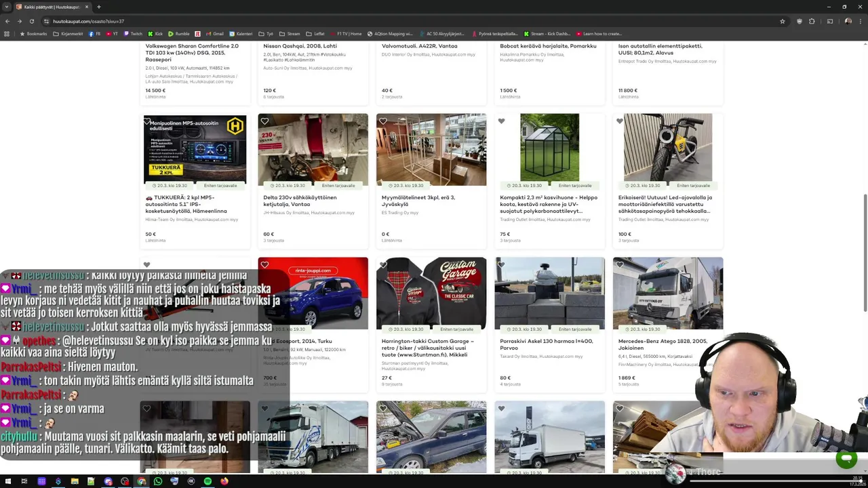Image resolution: width=868 pixels, height=488 pixels.
Task: Open the Chrome three-dot menu
Action: click(x=861, y=21)
